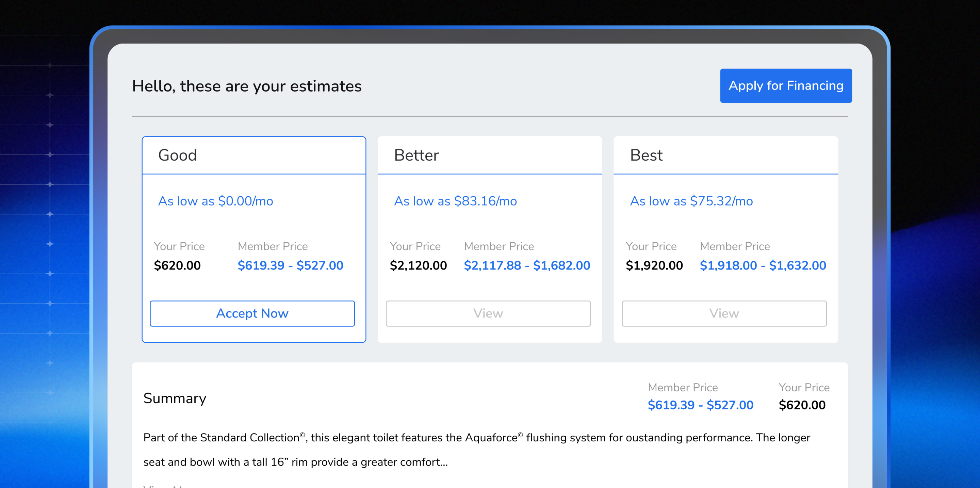The width and height of the screenshot is (980, 488).
Task: Click the Apply for Financing button
Action: click(x=786, y=85)
